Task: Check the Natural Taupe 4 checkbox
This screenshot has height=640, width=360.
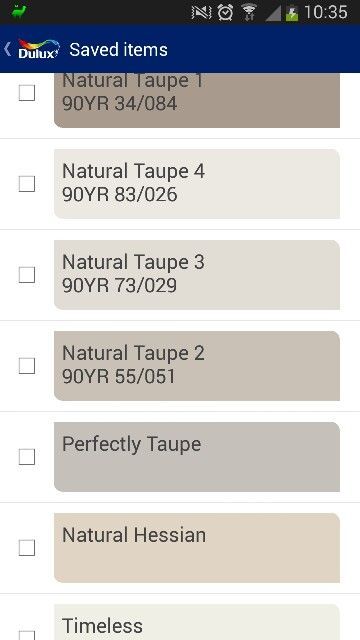Action: pyautogui.click(x=27, y=184)
